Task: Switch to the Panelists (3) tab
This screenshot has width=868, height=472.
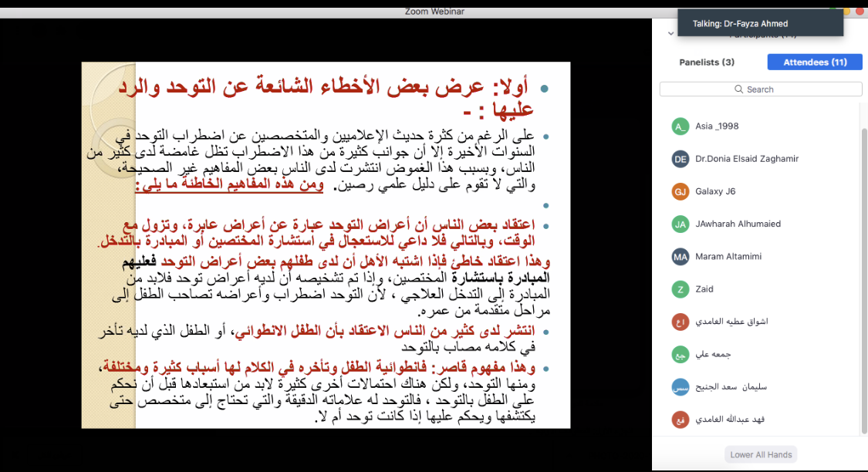Action: coord(706,62)
